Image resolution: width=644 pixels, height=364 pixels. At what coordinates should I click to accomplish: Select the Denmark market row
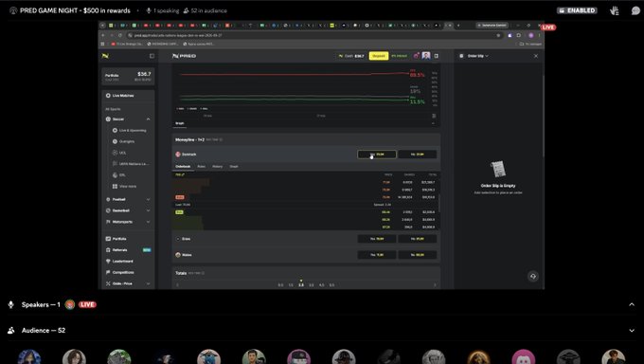click(x=306, y=155)
